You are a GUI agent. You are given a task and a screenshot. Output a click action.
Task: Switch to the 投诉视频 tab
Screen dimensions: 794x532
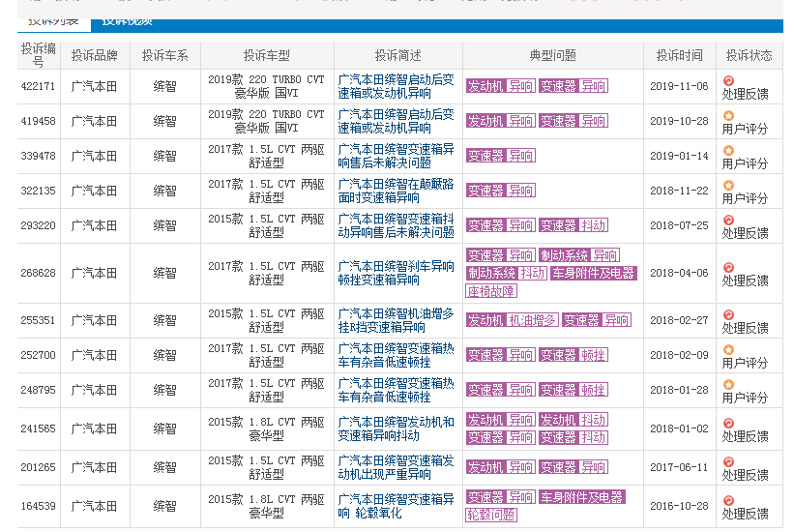(x=127, y=22)
